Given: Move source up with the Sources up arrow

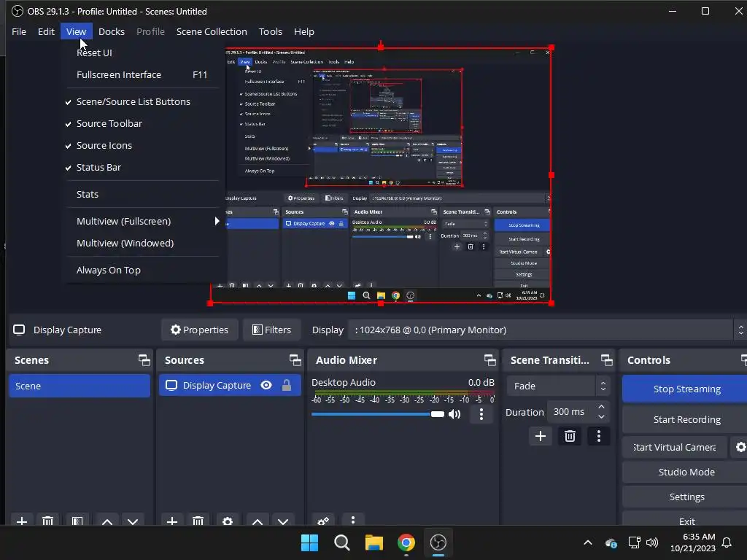Looking at the screenshot, I should tap(258, 522).
